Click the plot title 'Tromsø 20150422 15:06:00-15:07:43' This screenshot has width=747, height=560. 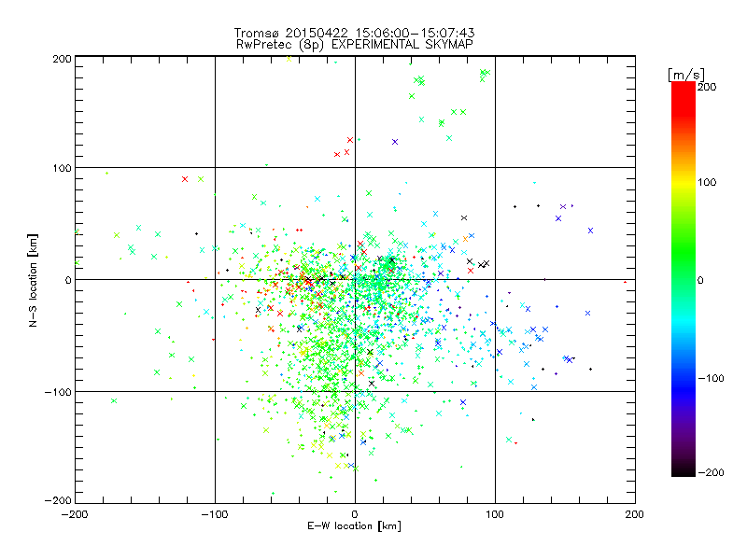354,33
